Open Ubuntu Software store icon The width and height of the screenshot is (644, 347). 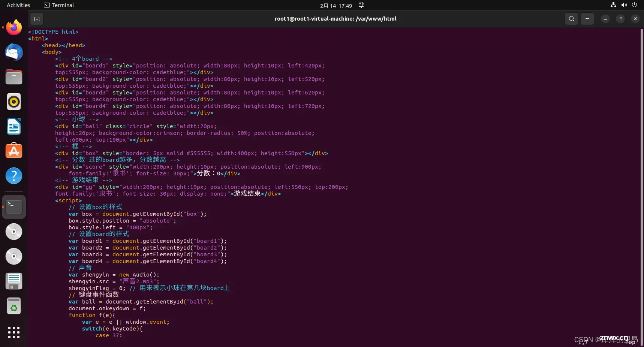click(14, 151)
